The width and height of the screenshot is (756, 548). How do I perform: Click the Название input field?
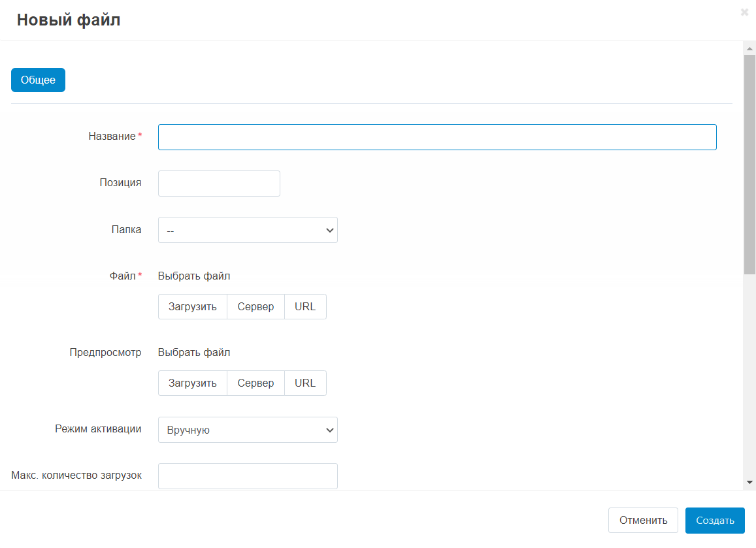(x=437, y=137)
